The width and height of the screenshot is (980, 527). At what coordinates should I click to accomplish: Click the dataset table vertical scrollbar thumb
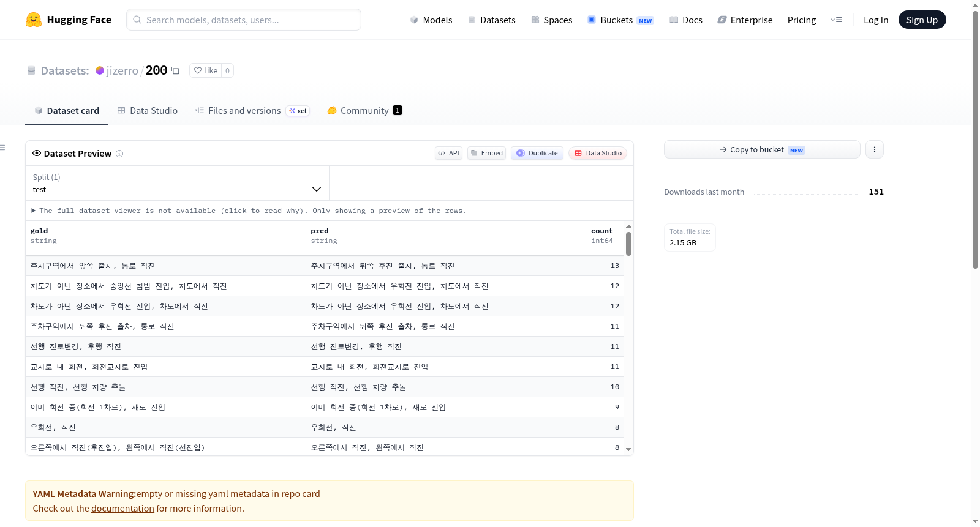pyautogui.click(x=628, y=244)
